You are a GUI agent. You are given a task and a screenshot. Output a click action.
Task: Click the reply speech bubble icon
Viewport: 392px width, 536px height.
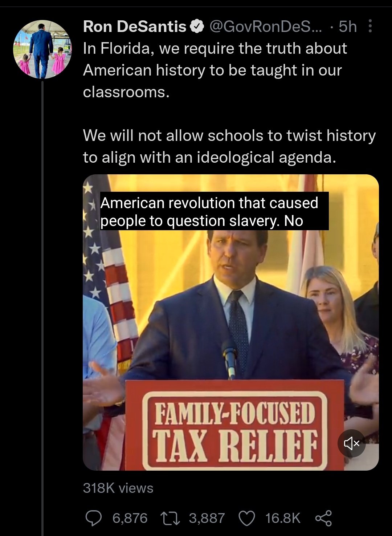pos(94,518)
